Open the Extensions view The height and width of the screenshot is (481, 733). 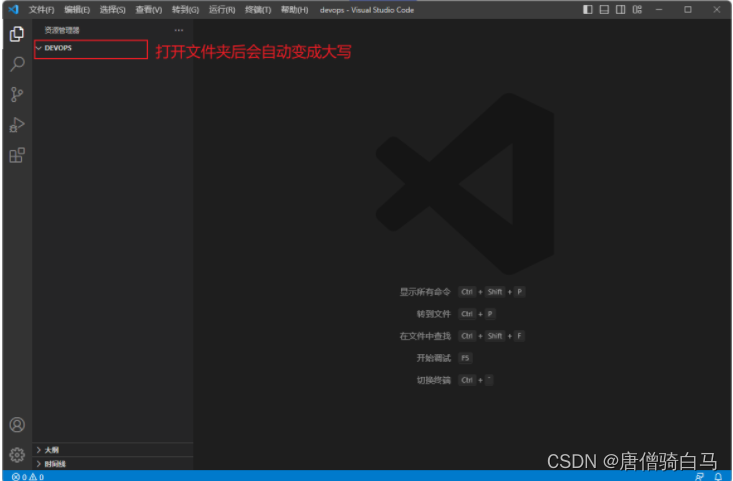[17, 155]
